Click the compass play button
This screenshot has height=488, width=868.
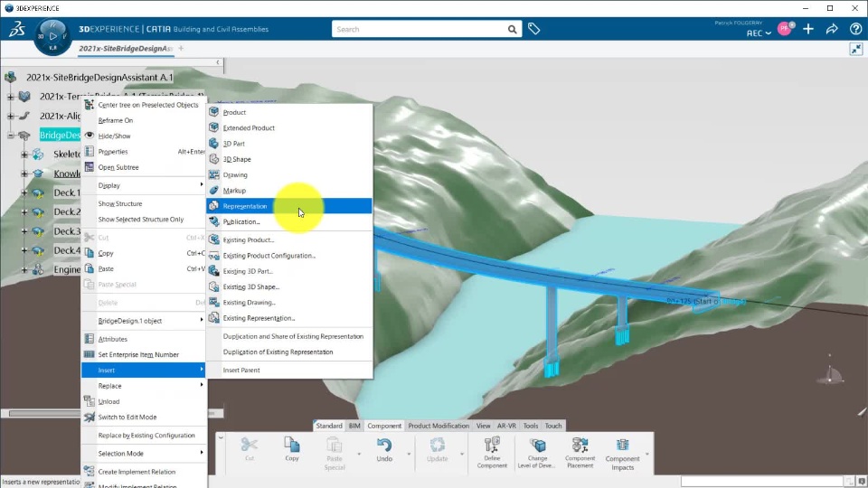(52, 36)
